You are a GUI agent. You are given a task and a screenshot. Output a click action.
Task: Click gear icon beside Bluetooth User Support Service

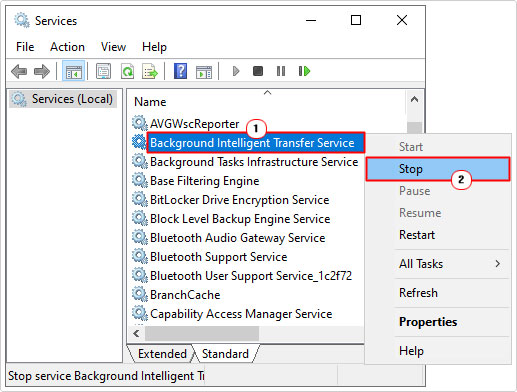tap(139, 275)
